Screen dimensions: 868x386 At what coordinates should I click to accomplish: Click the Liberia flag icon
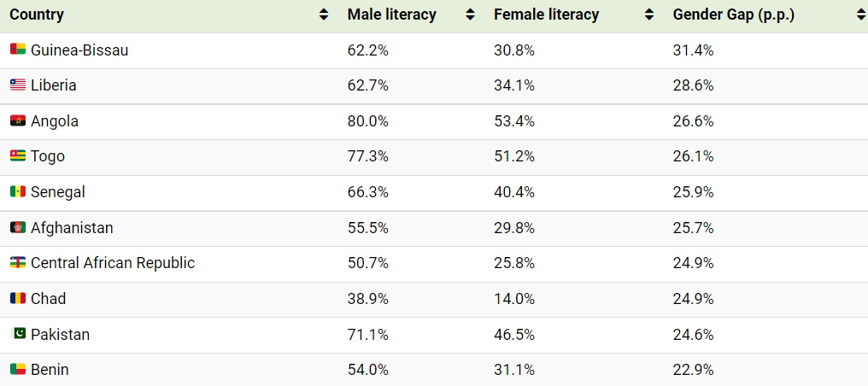18,85
